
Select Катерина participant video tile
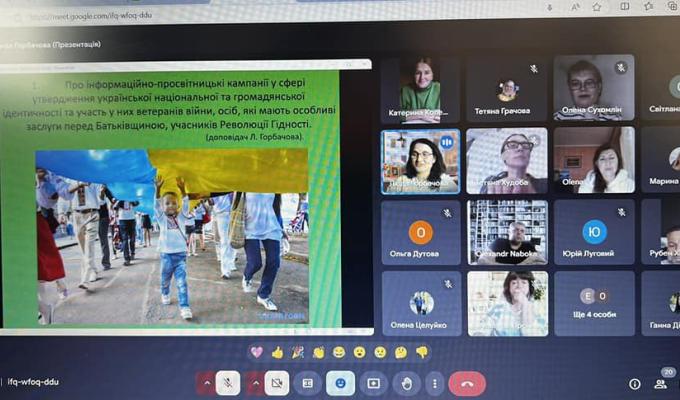pos(420,89)
